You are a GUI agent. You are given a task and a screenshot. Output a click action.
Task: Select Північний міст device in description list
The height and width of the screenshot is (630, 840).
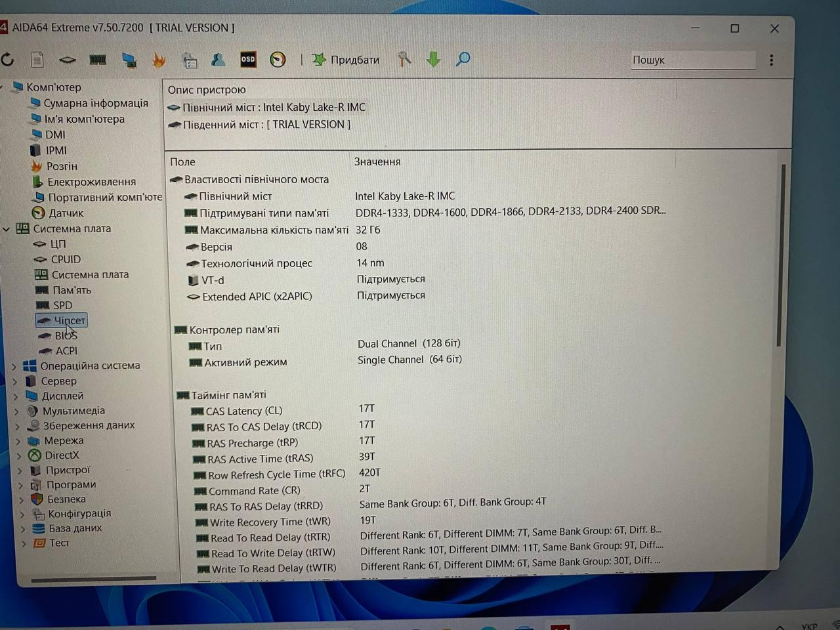pyautogui.click(x=266, y=107)
